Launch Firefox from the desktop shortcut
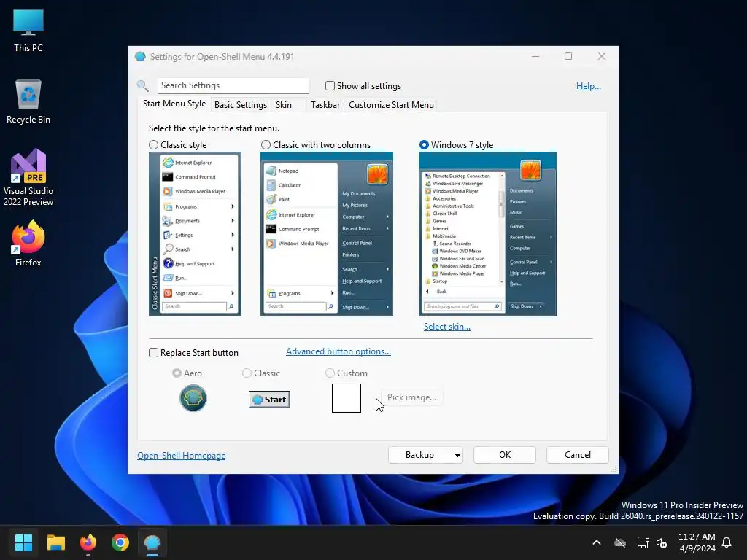Image resolution: width=747 pixels, height=560 pixels. pos(28,243)
